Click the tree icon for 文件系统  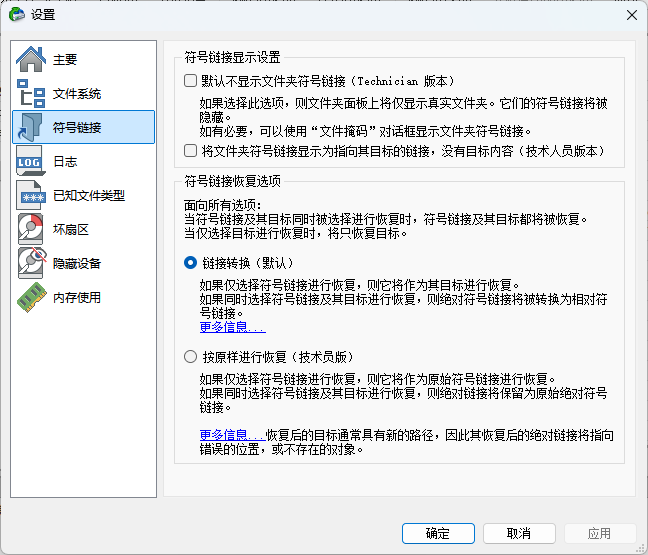point(31,93)
